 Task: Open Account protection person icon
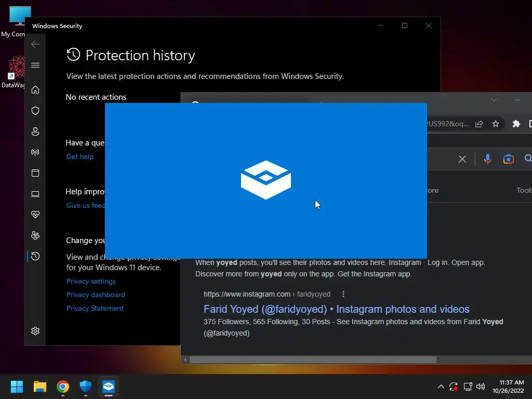tap(35, 131)
